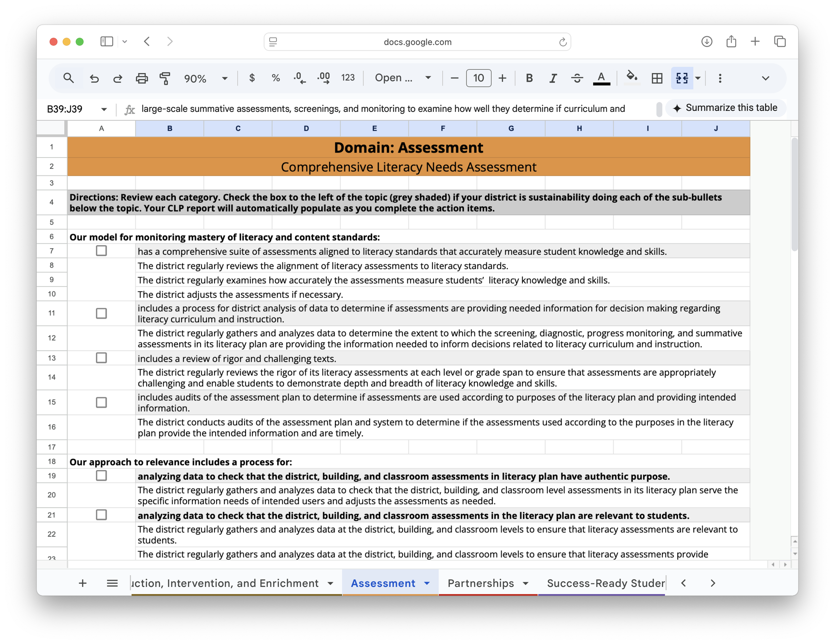Open the borders tool
Viewport: 835px width, 644px height.
tap(656, 78)
